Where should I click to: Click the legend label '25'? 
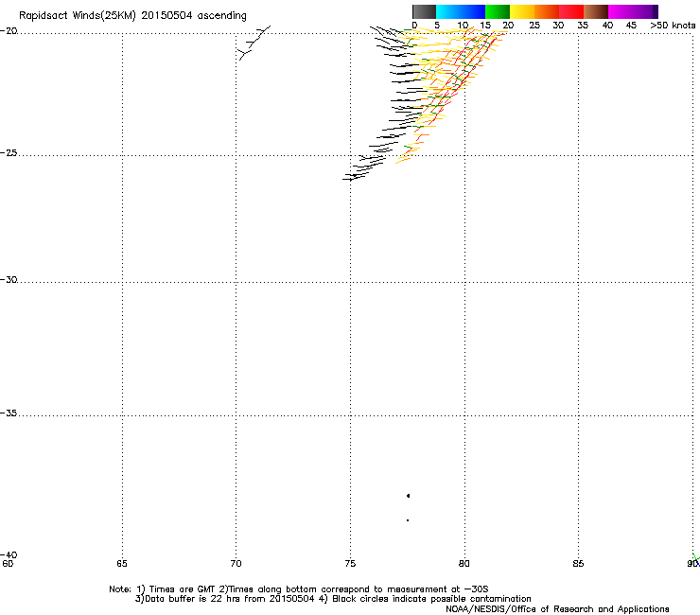(534, 26)
